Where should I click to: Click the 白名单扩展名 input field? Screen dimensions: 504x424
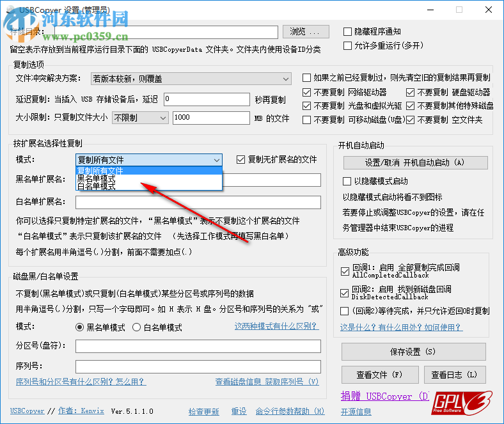[198, 202]
